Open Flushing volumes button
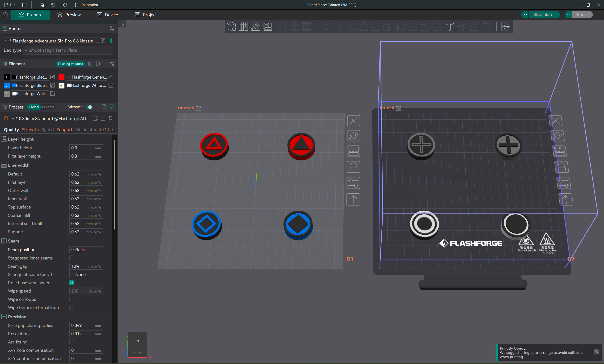The height and width of the screenshot is (364, 604). coord(70,64)
